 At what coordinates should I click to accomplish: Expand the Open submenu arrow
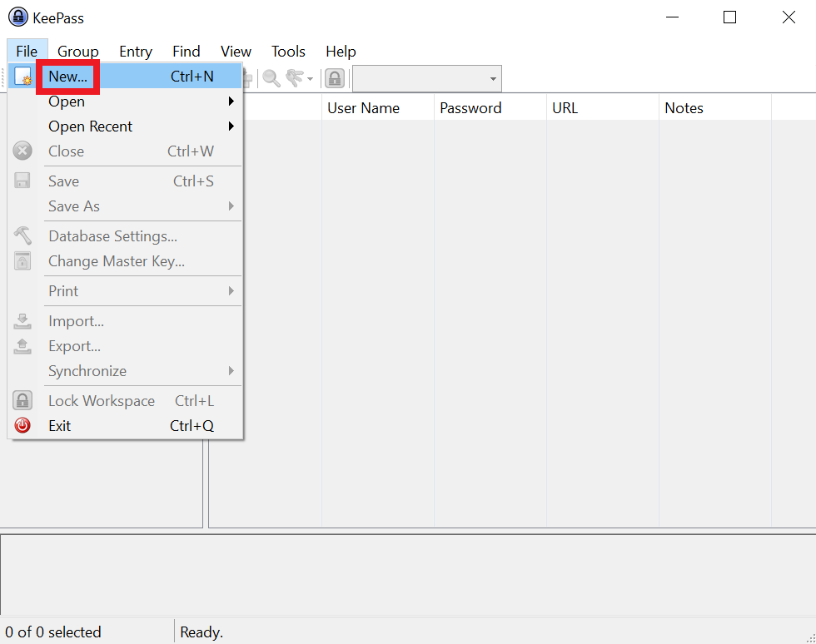coord(231,102)
